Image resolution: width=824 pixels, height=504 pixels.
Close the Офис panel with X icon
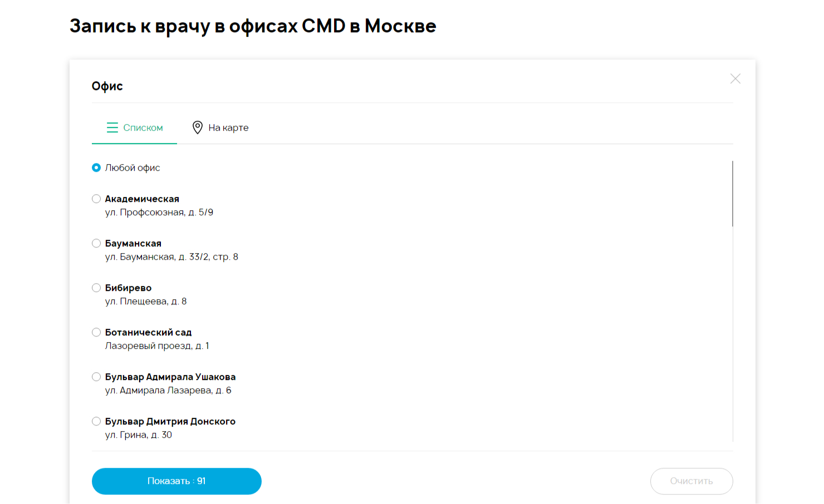pos(735,79)
